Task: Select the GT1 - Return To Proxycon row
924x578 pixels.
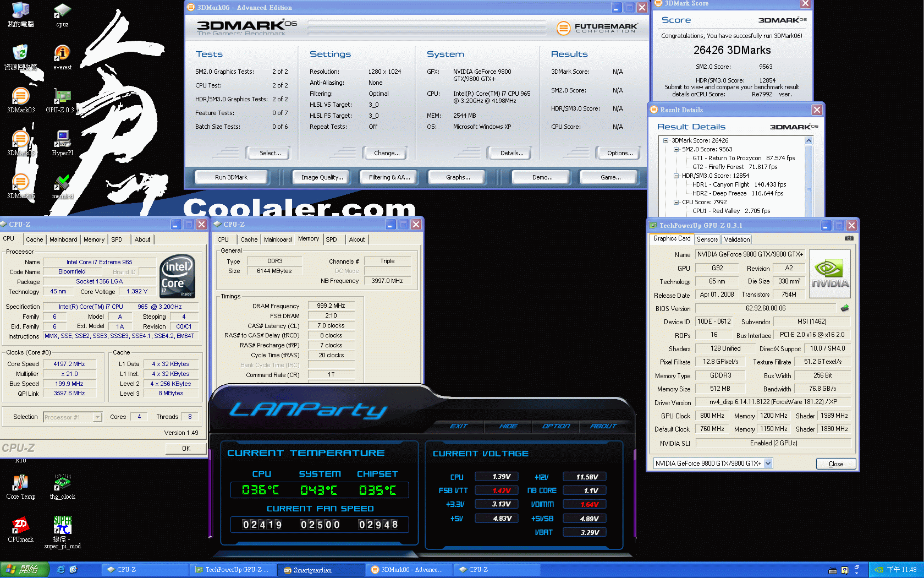Action: pos(744,158)
